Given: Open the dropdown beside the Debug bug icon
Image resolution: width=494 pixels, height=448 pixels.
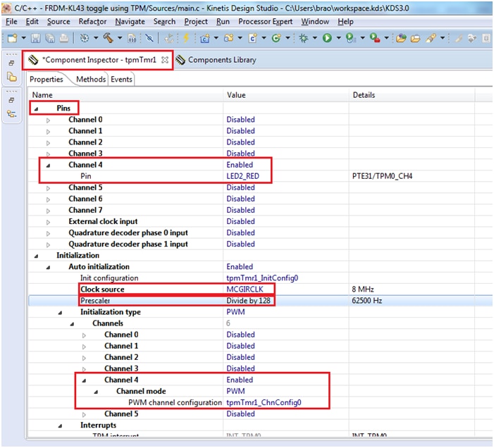Looking at the screenshot, I should tap(315, 38).
